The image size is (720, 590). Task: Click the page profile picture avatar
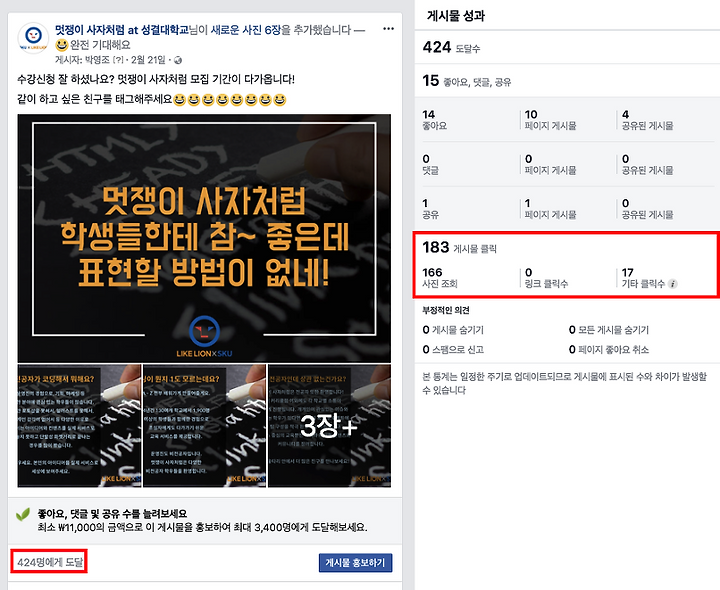click(x=33, y=38)
